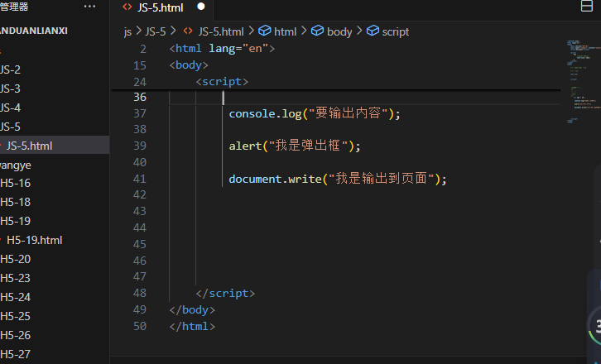The height and width of the screenshot is (364, 601).
Task: Click the body symbol icon in breadcrumbs
Action: [317, 31]
